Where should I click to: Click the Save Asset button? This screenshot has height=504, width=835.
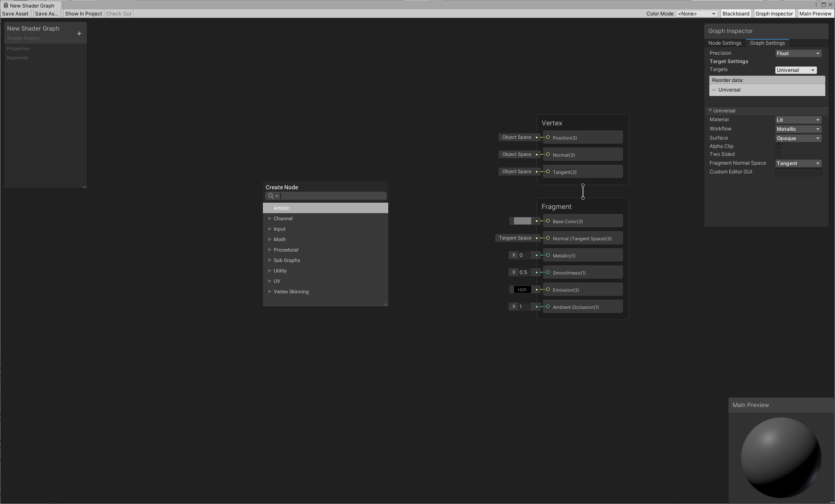click(x=15, y=14)
